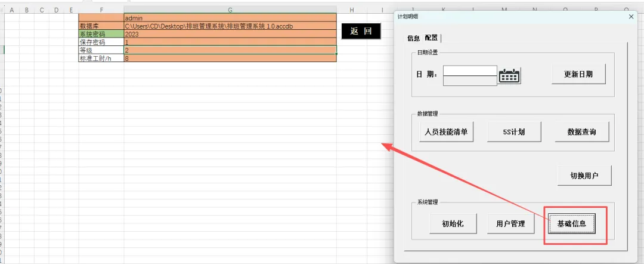Select the database path cell with accdb

pyautogui.click(x=230, y=26)
